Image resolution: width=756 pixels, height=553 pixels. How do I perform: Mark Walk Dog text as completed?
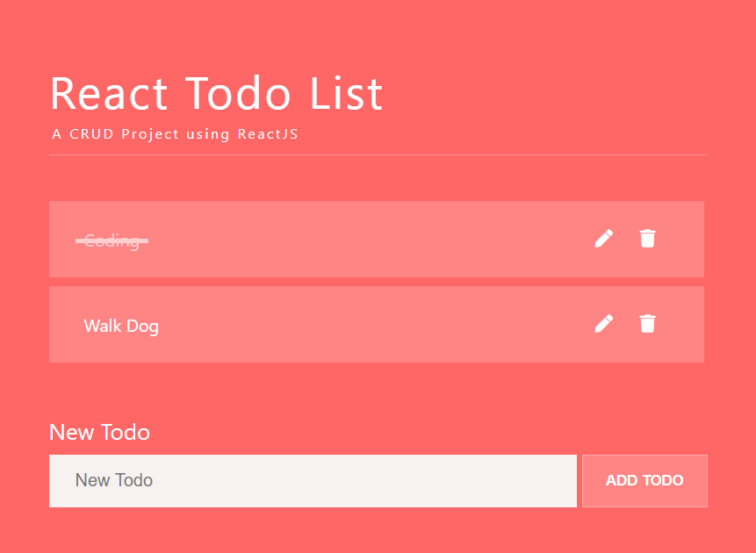point(121,327)
